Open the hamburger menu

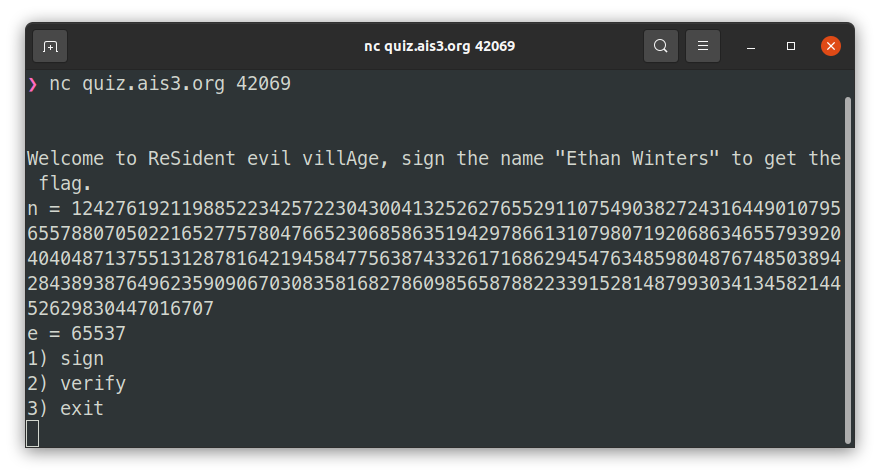703,46
